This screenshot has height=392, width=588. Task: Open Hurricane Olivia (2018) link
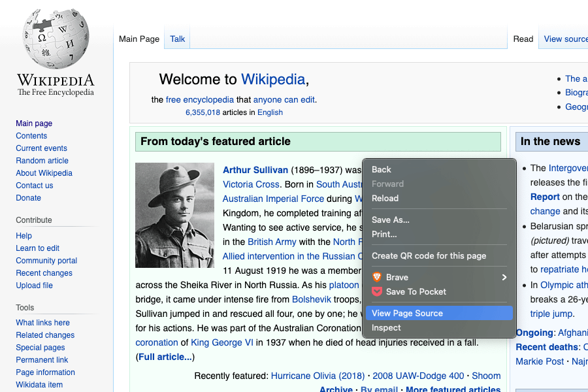click(318, 376)
